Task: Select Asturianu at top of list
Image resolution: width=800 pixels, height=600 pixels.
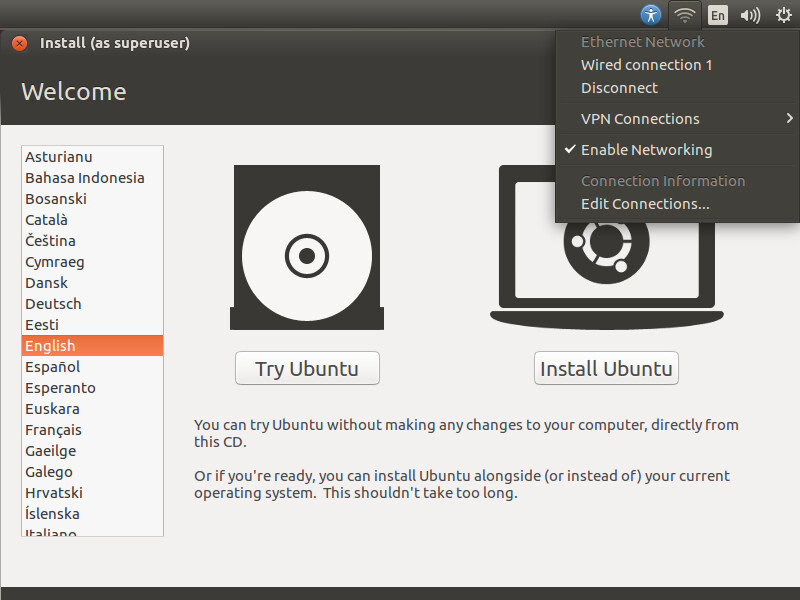Action: [x=59, y=157]
